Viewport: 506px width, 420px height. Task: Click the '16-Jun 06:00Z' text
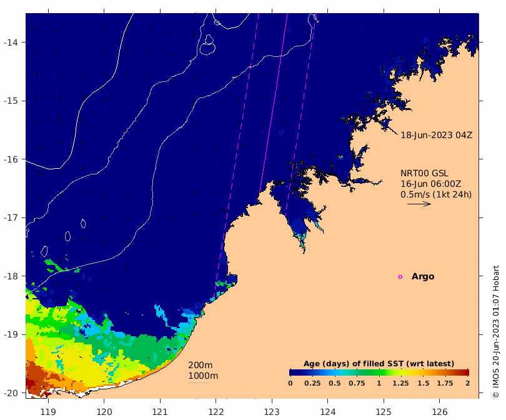click(x=430, y=184)
